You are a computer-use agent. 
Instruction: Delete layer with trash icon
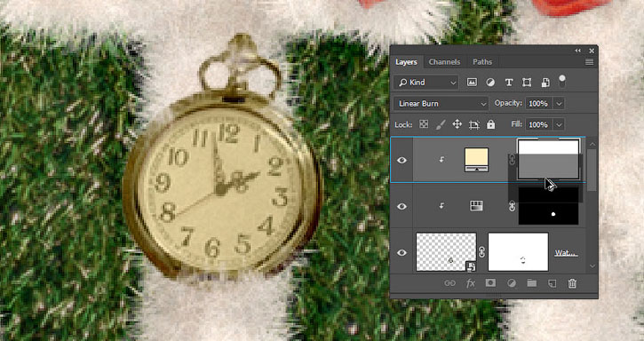coord(572,283)
